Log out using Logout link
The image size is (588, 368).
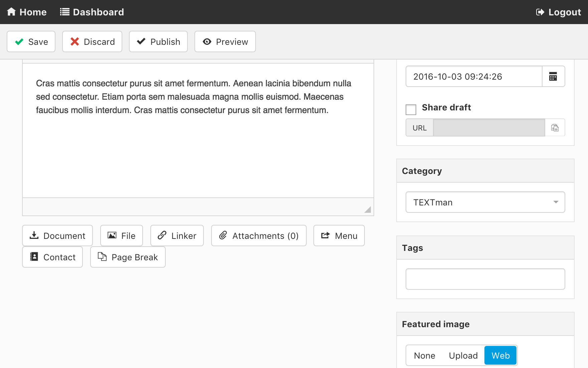[x=558, y=12]
